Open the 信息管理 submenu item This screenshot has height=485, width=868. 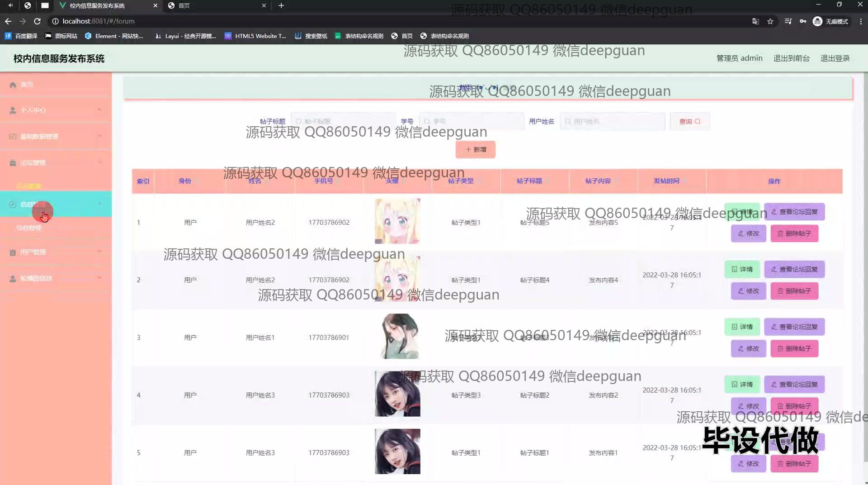click(x=29, y=228)
